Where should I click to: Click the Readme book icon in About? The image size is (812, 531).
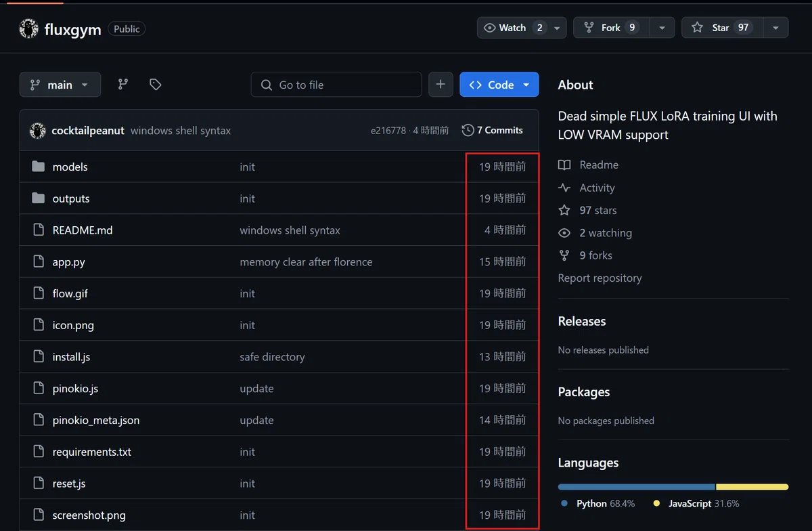pos(564,165)
